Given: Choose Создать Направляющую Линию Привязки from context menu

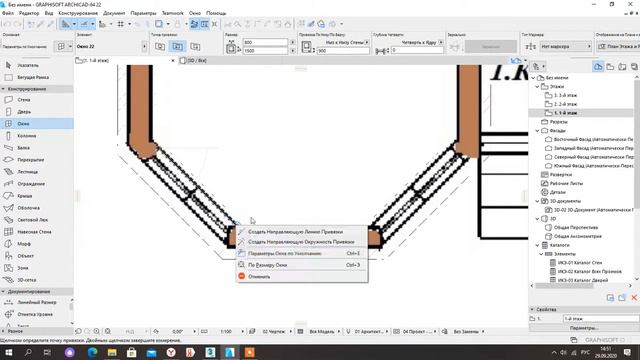Looking at the screenshot, I should [302, 232].
